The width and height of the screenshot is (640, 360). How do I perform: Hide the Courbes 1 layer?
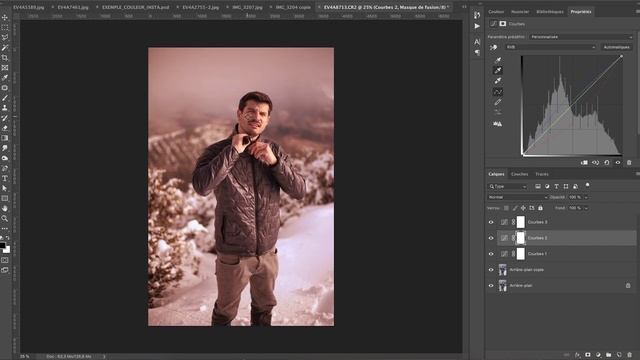tap(491, 254)
